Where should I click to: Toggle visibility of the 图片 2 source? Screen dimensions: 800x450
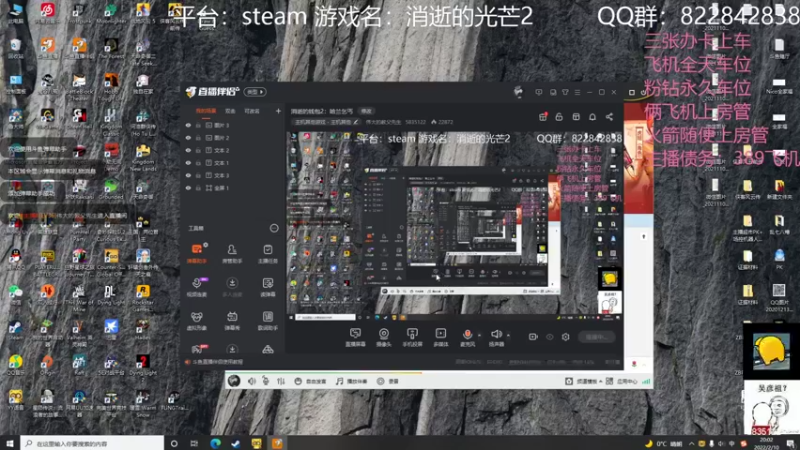coord(188,138)
